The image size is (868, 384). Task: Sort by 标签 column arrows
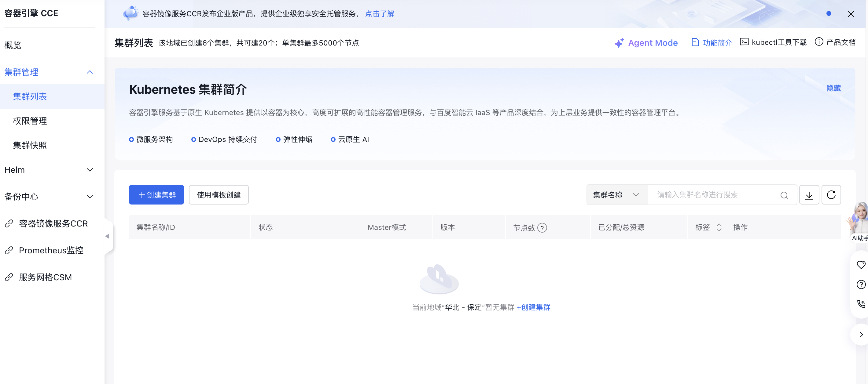(719, 227)
